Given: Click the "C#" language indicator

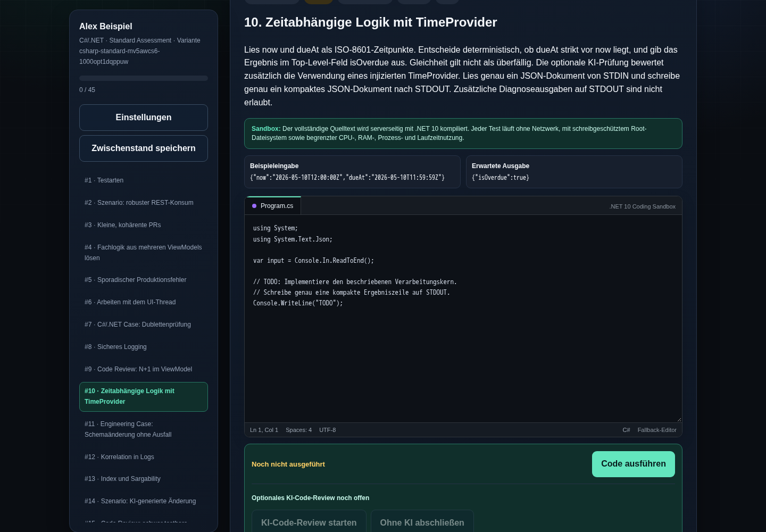Looking at the screenshot, I should tap(626, 430).
